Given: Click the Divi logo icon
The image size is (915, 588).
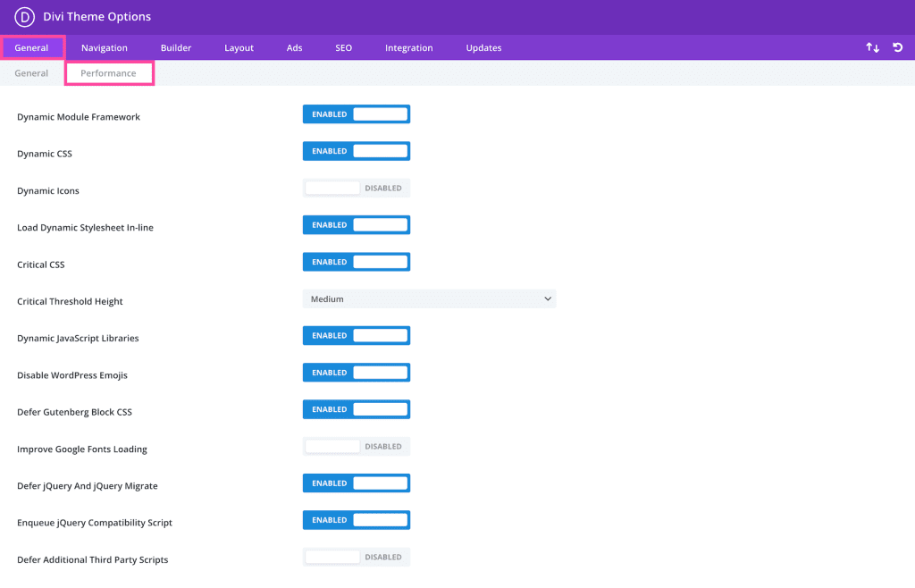Looking at the screenshot, I should point(23,16).
